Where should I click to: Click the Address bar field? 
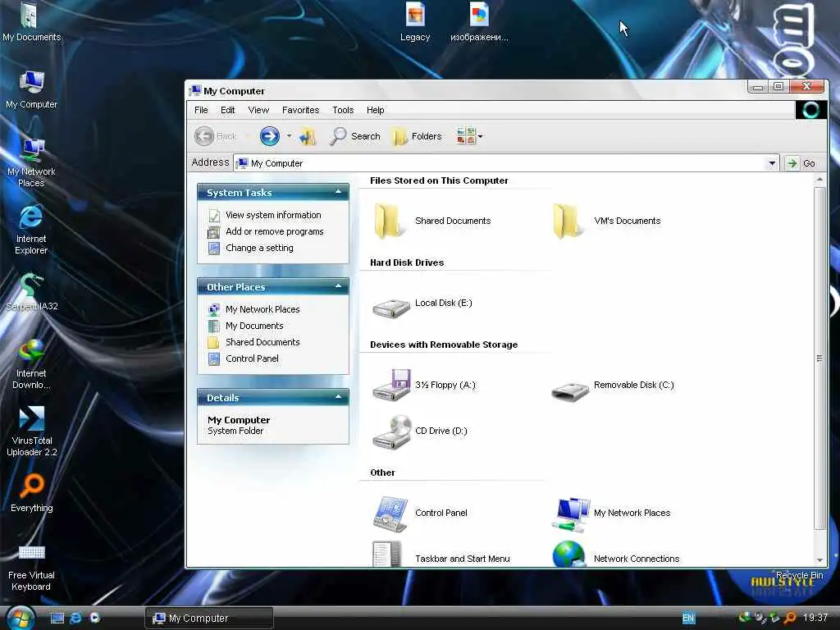(506, 163)
